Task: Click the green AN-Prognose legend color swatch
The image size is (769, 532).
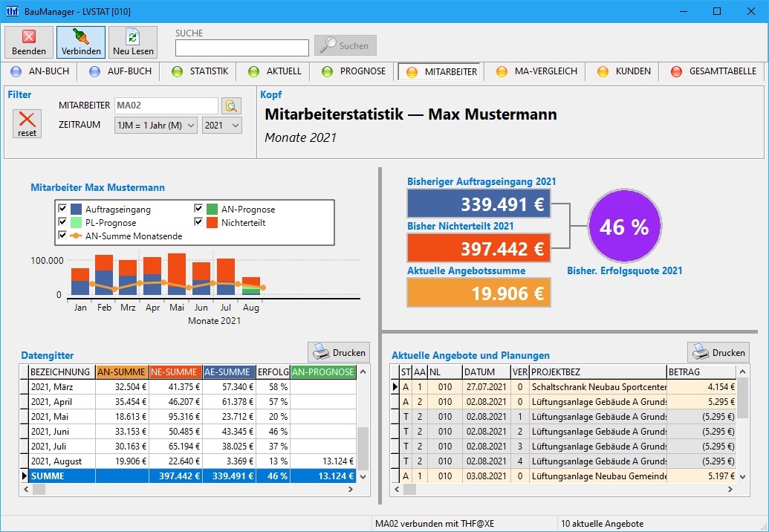Action: click(212, 209)
